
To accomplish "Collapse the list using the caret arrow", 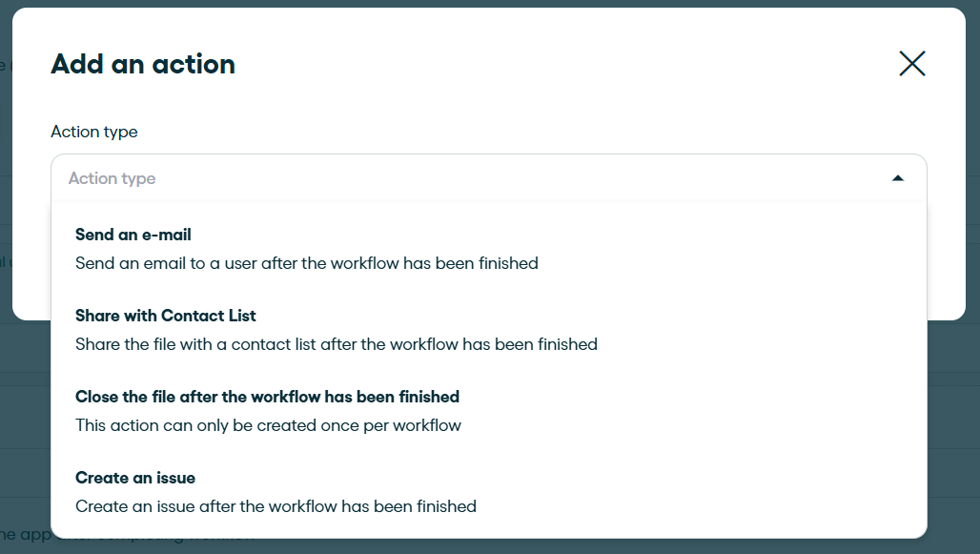I will (897, 178).
